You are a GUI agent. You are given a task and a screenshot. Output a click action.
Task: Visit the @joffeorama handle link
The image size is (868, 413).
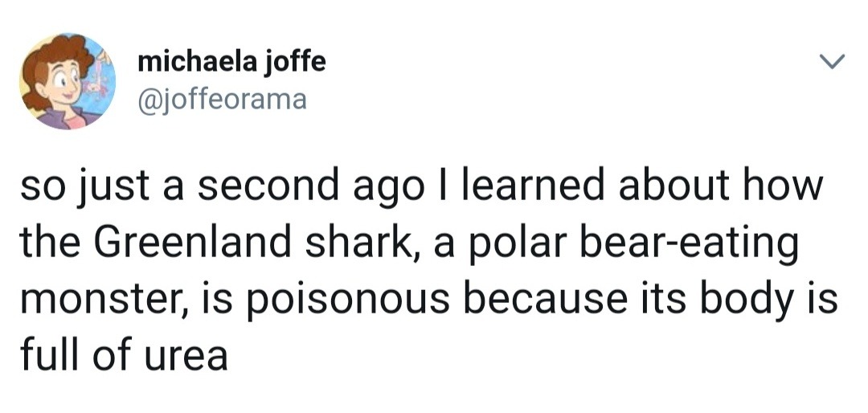pos(223,100)
